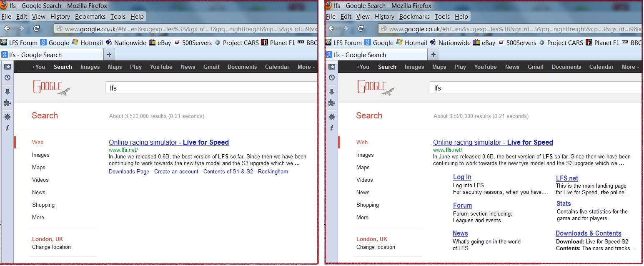This screenshot has width=644, height=266.
Task: Open 'Create an account' sitelink in left window
Action: tap(176, 171)
